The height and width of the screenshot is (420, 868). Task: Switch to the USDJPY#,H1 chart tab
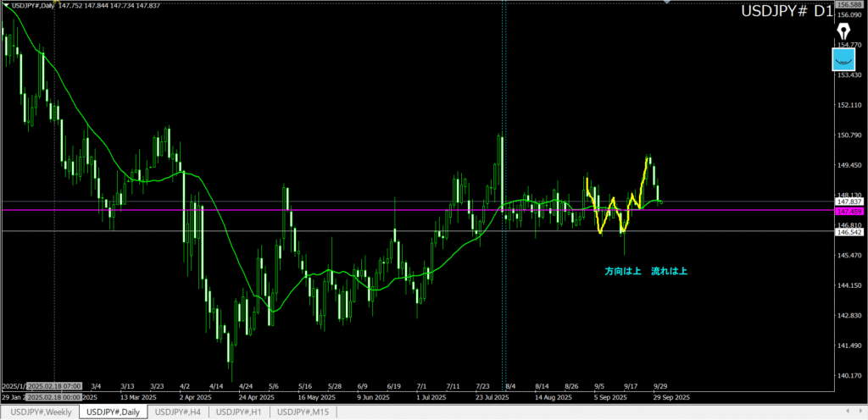coord(239,412)
